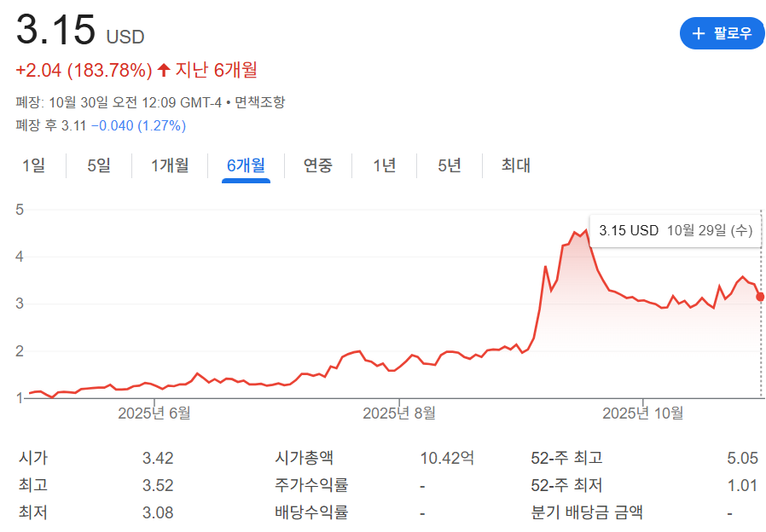
Task: Click the 최저 value 3.08
Action: [158, 512]
